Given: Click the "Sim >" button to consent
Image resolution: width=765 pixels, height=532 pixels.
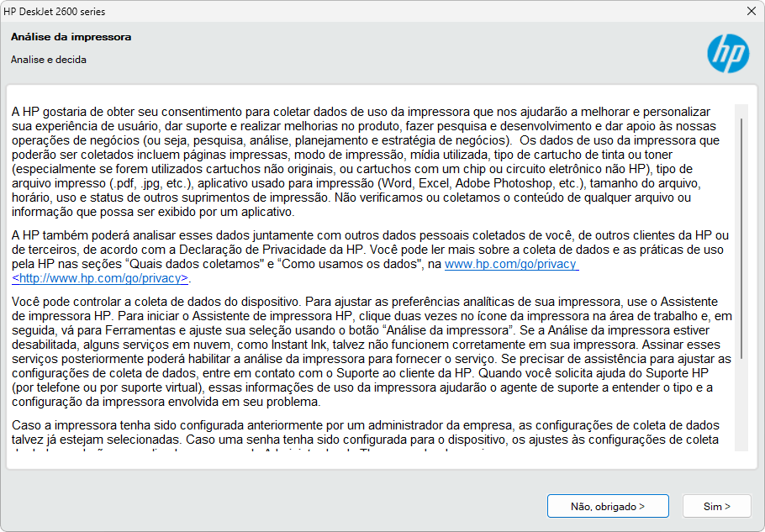Looking at the screenshot, I should pos(716,506).
